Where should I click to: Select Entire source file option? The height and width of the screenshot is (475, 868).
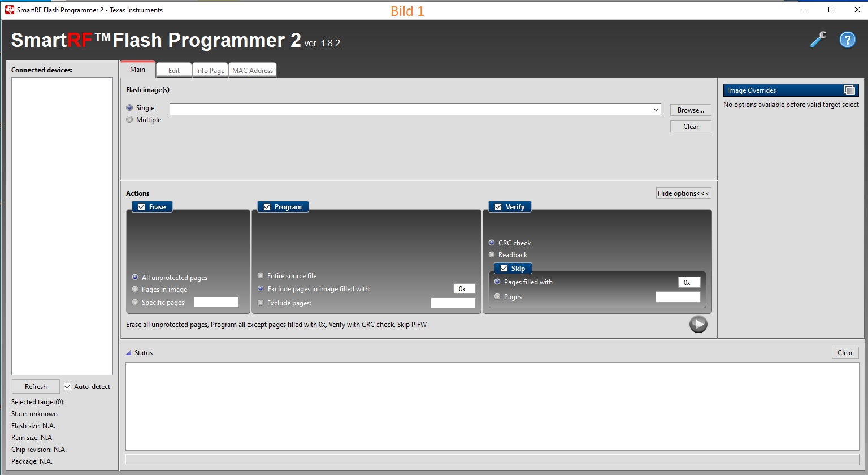coord(261,275)
